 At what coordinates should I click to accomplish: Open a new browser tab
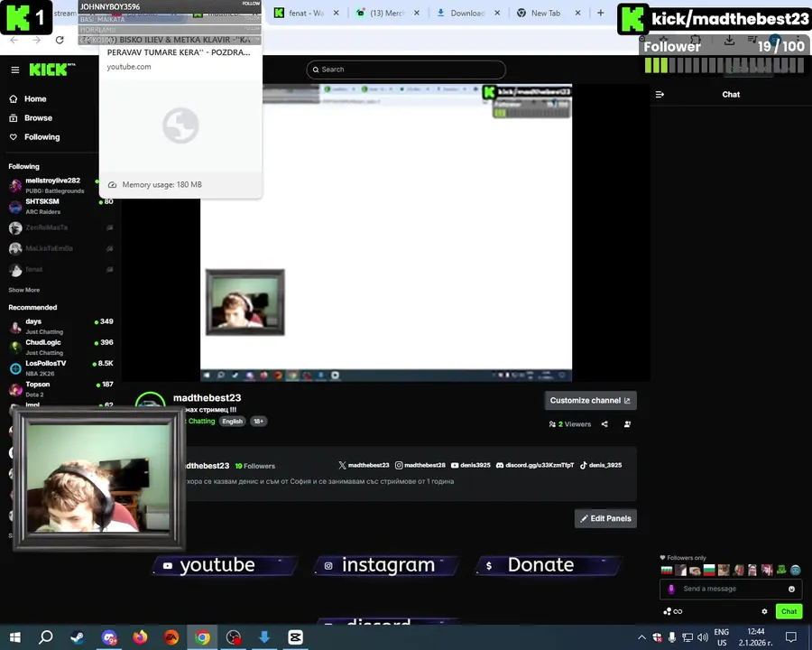point(601,13)
